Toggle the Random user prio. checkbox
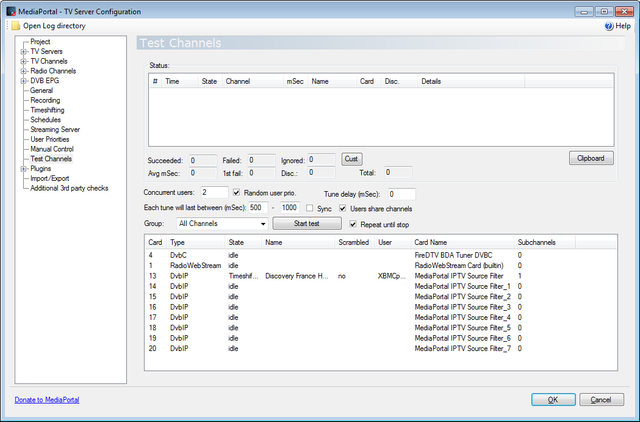Image resolution: width=640 pixels, height=422 pixels. coord(236,192)
